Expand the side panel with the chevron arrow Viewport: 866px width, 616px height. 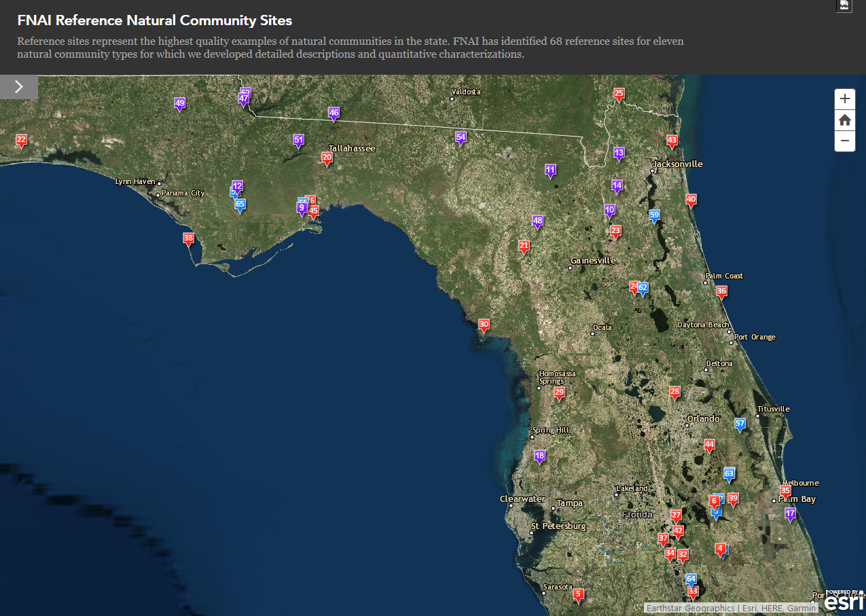point(18,87)
